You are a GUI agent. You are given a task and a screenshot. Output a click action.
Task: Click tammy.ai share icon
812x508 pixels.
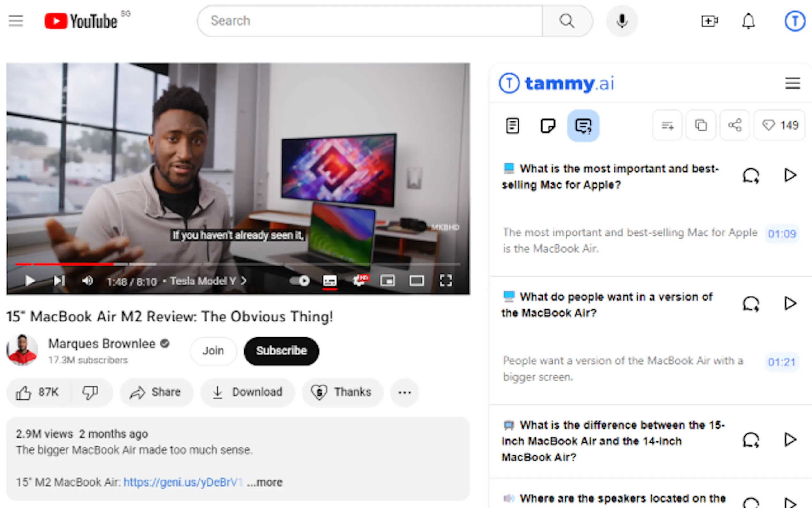pyautogui.click(x=735, y=126)
